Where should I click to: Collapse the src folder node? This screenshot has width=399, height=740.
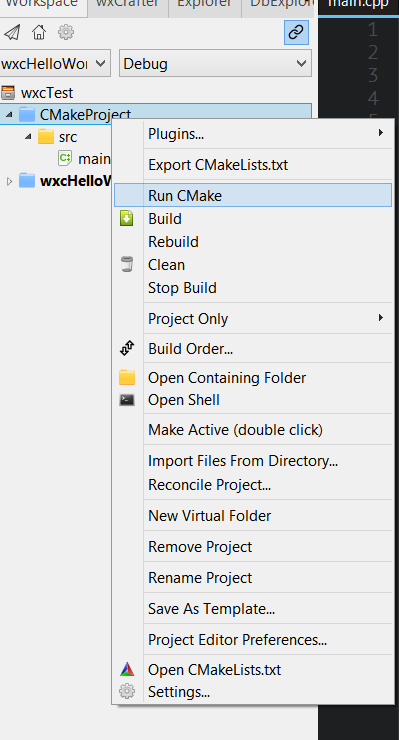[28, 137]
